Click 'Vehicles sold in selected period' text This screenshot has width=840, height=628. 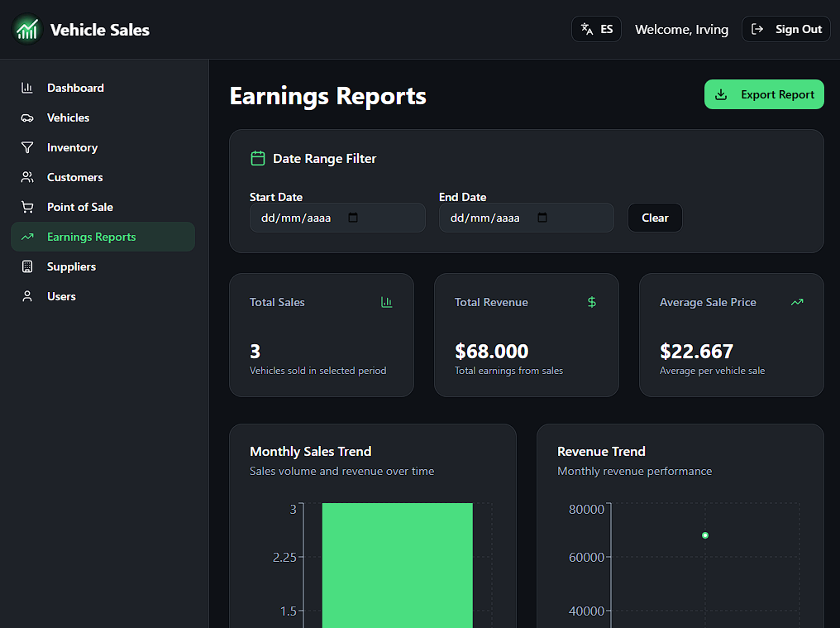pos(317,371)
